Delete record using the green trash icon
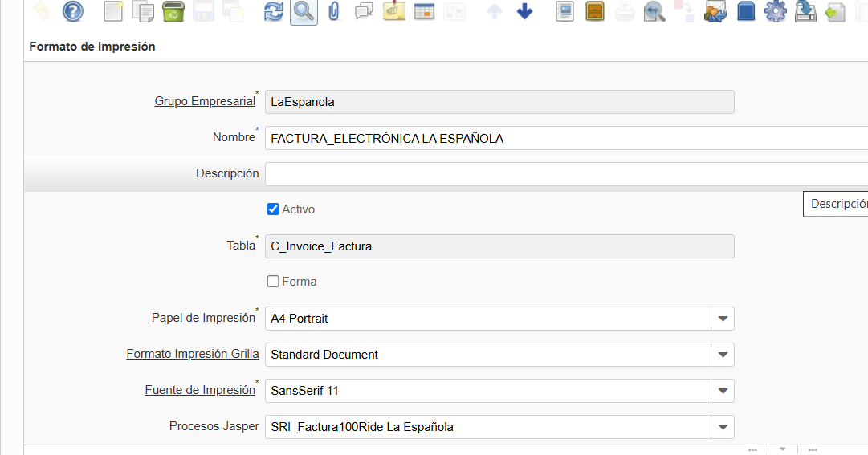 click(173, 12)
